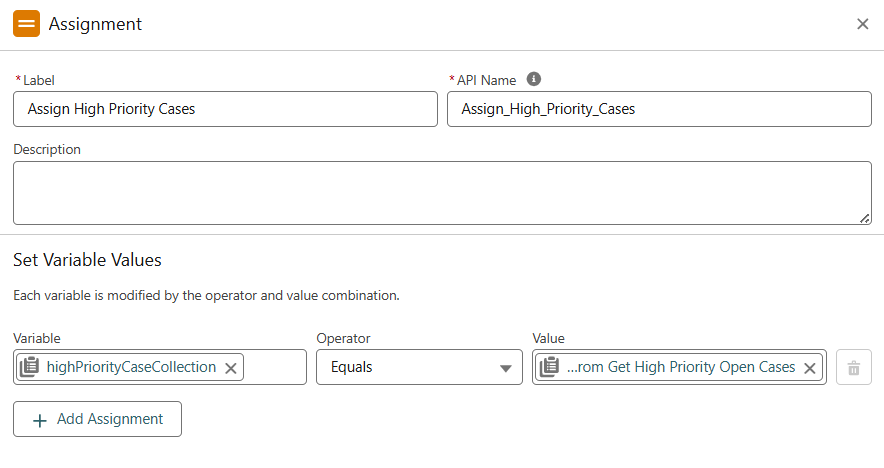Click the Set Variable Values heading

click(x=87, y=260)
